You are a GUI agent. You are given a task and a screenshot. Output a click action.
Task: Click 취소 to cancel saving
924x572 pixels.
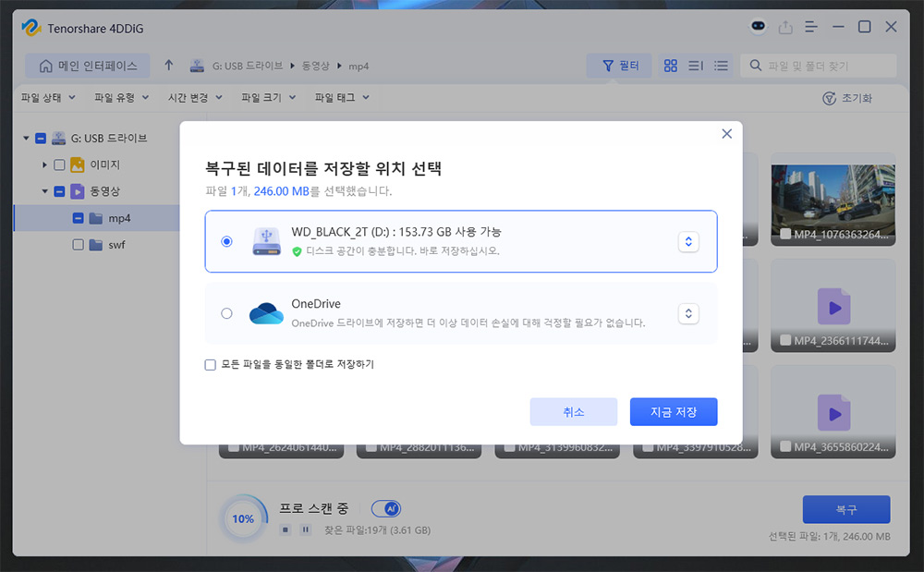pos(574,412)
